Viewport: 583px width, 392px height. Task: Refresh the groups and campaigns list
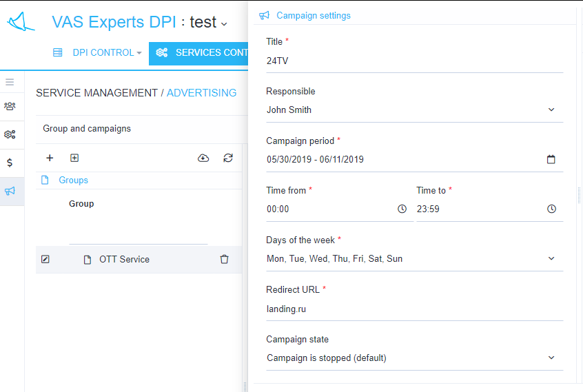(228, 158)
